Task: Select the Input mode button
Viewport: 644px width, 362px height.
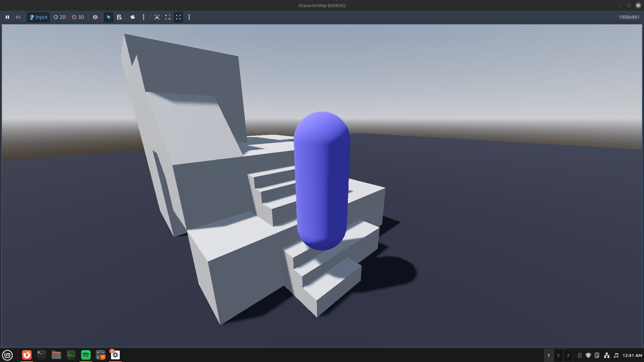Action: click(x=39, y=17)
